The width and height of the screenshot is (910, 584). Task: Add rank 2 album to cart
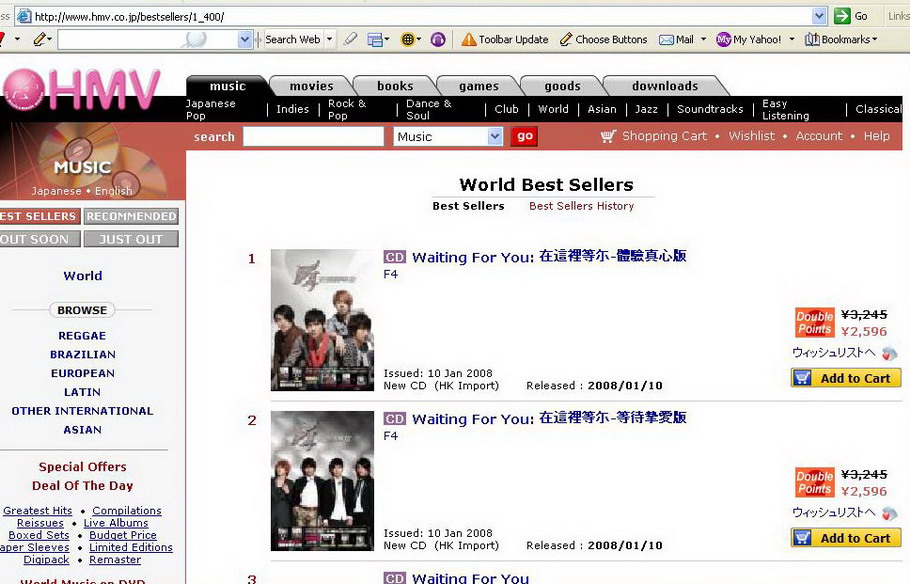coord(846,538)
